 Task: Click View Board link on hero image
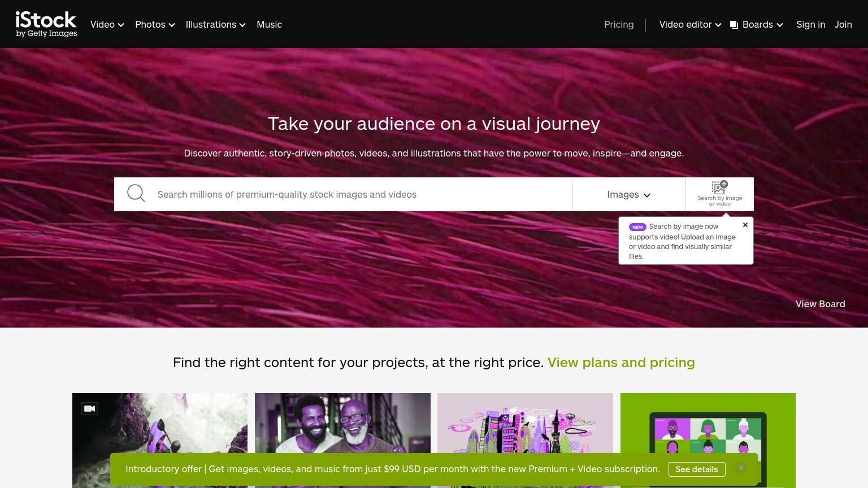[821, 304]
